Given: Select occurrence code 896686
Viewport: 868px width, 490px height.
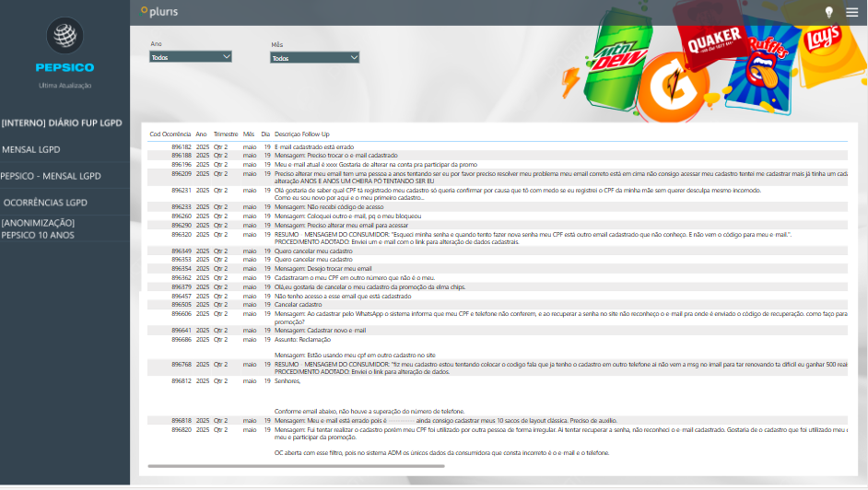Looking at the screenshot, I should tap(181, 340).
